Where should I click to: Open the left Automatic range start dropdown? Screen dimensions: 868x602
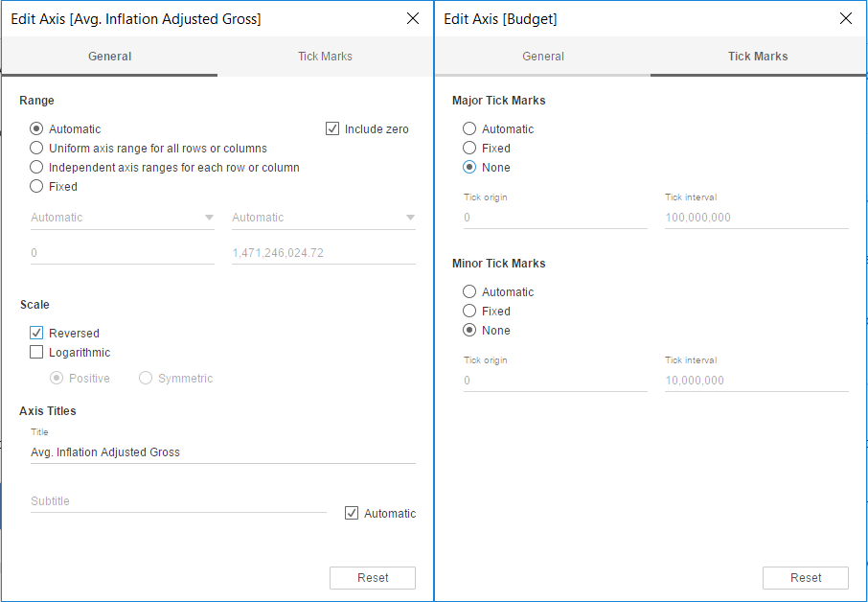click(x=123, y=218)
